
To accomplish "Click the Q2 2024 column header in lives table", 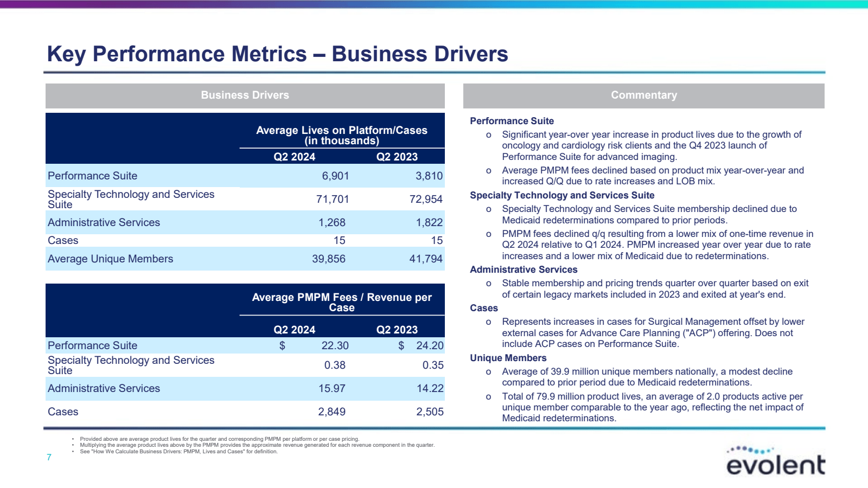I will point(295,157).
